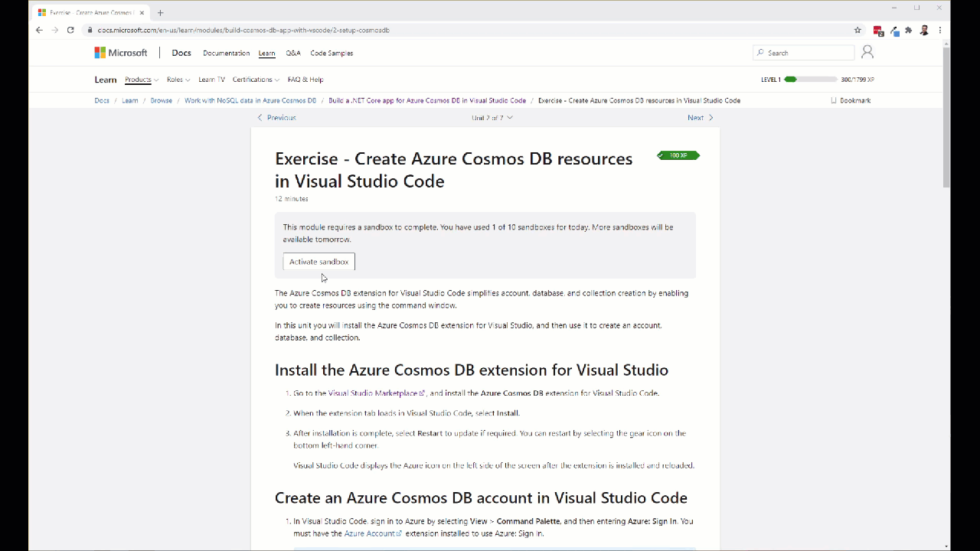
Task: Open Work with NoSQL data breadcrumb
Action: (x=250, y=100)
